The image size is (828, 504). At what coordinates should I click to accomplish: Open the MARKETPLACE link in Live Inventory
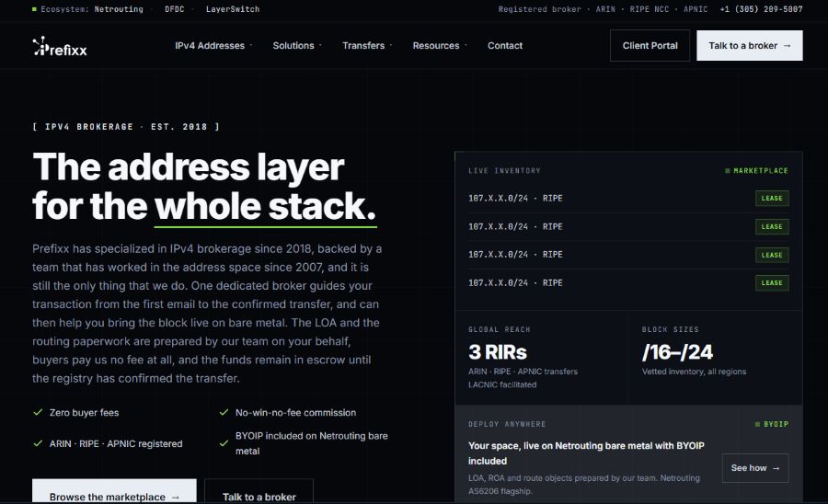click(x=757, y=171)
